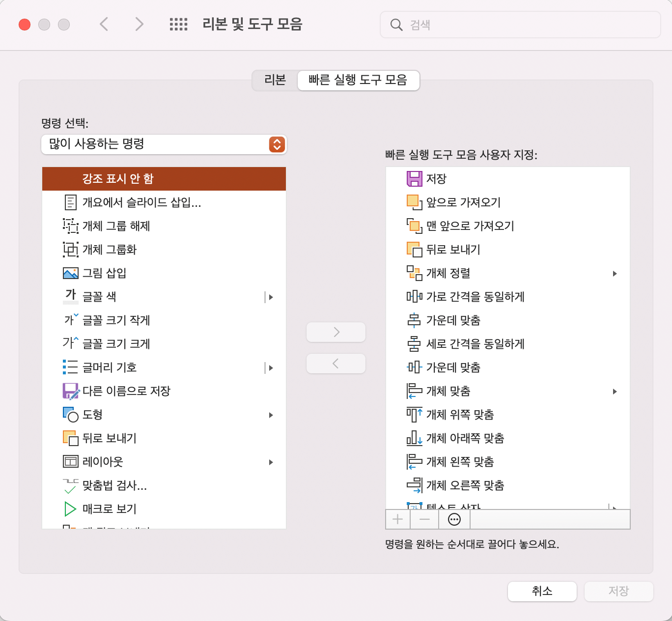This screenshot has width=672, height=621.
Task: Go forward with the right chevron
Action: (140, 24)
